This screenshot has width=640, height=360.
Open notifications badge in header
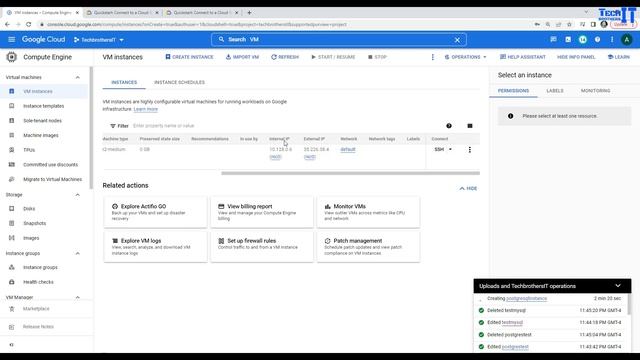[x=582, y=40]
